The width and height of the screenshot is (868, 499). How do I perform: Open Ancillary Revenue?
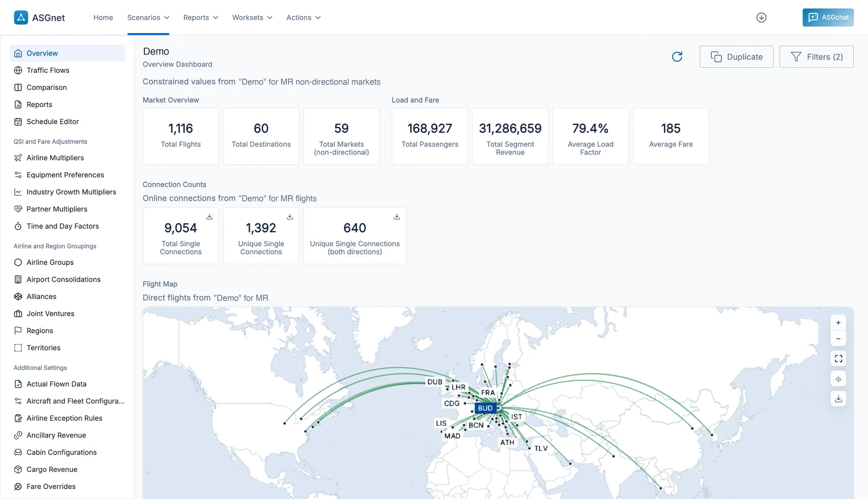click(67, 435)
